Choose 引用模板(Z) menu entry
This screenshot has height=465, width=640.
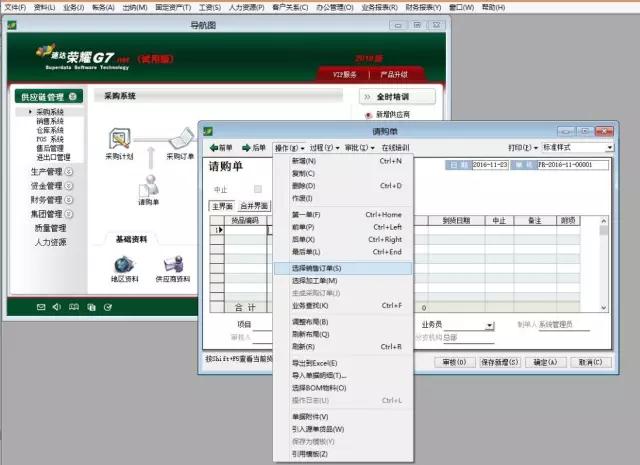pos(343,454)
